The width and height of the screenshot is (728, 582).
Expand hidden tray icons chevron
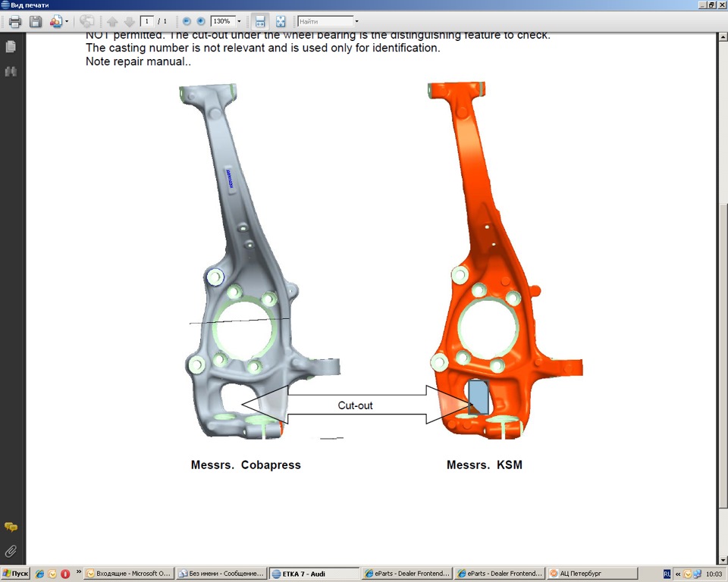pos(678,574)
